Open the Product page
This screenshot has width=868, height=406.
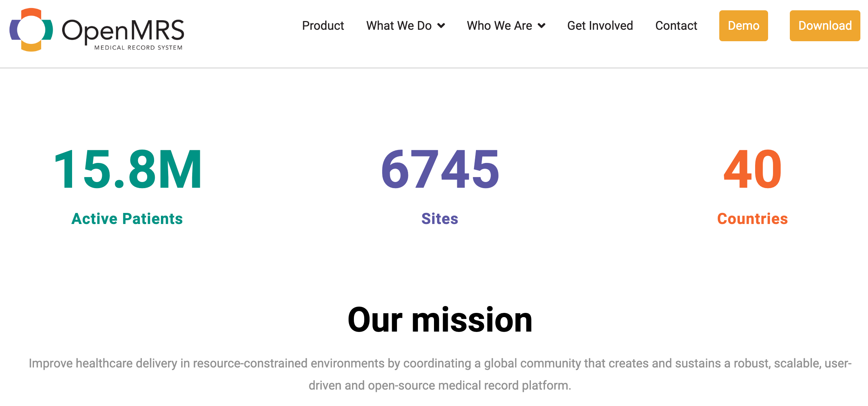click(323, 26)
